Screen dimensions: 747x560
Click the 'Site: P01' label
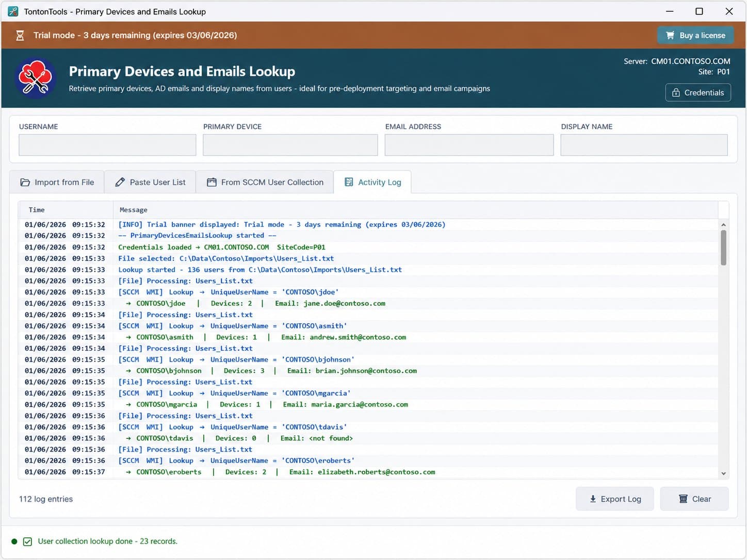714,72
